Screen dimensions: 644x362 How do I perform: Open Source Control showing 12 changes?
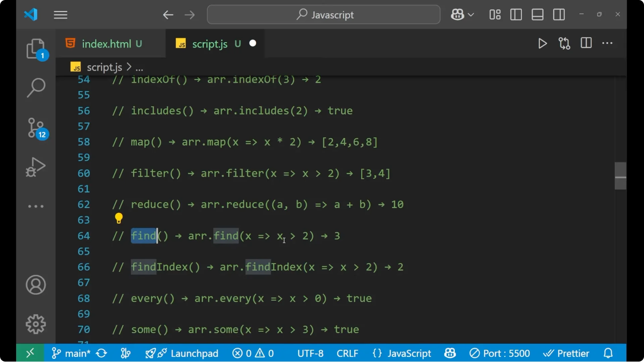(36, 128)
